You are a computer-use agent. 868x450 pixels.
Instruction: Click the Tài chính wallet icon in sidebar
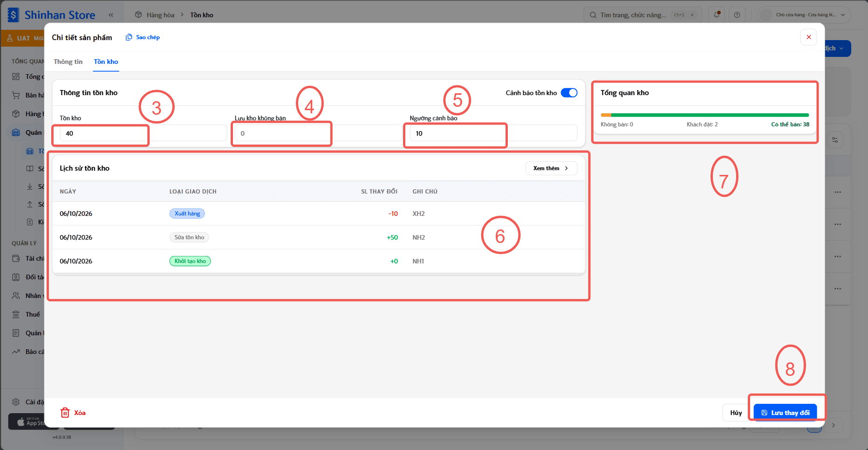point(16,258)
